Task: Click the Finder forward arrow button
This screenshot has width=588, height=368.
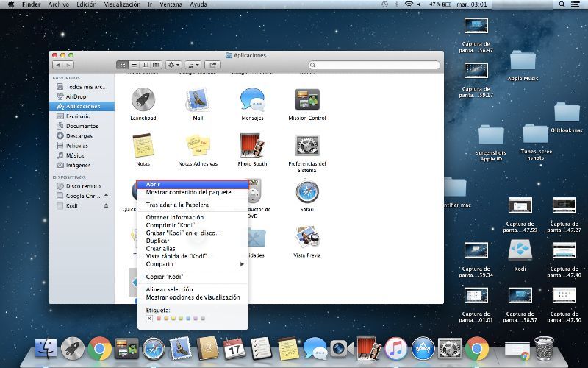Action: point(68,65)
